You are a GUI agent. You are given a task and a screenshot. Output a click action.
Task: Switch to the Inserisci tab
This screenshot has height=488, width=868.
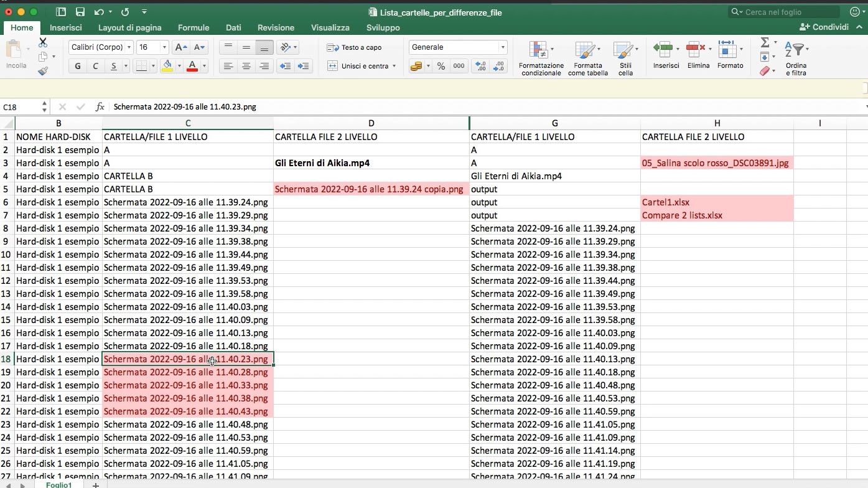66,27
